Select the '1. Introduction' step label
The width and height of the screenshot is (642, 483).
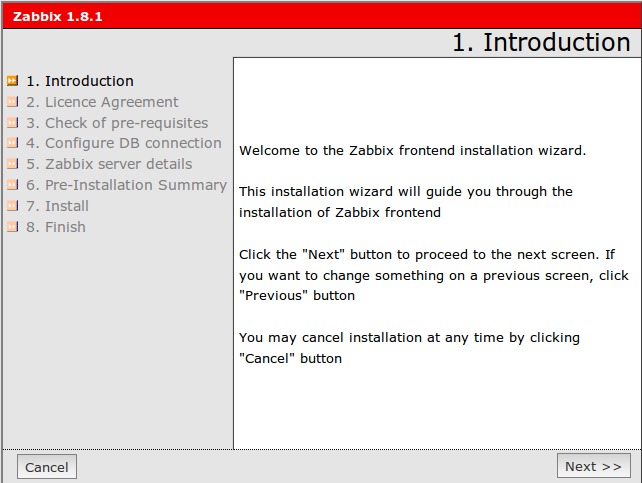80,81
